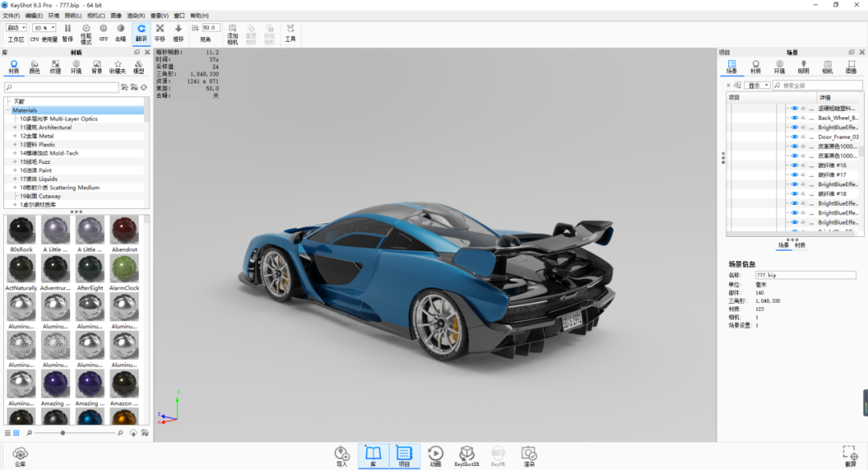Toggle the GPU render mode button
868x470 pixels.
pos(104,33)
